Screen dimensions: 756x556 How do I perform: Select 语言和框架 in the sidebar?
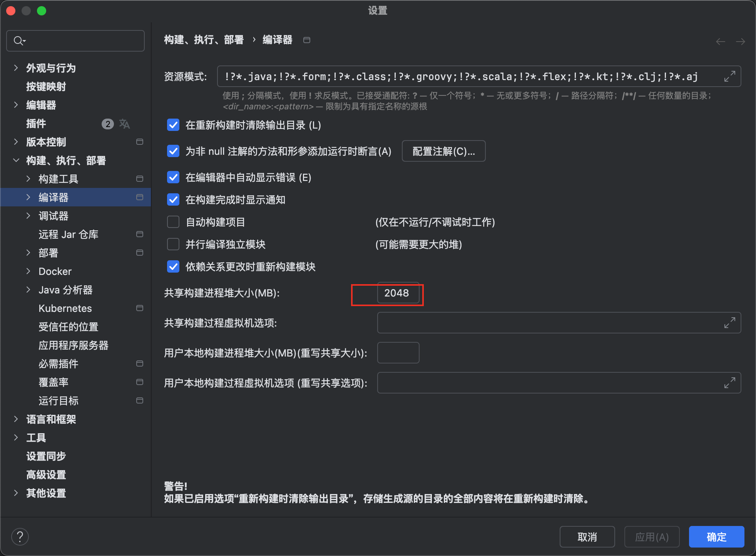pyautogui.click(x=51, y=419)
